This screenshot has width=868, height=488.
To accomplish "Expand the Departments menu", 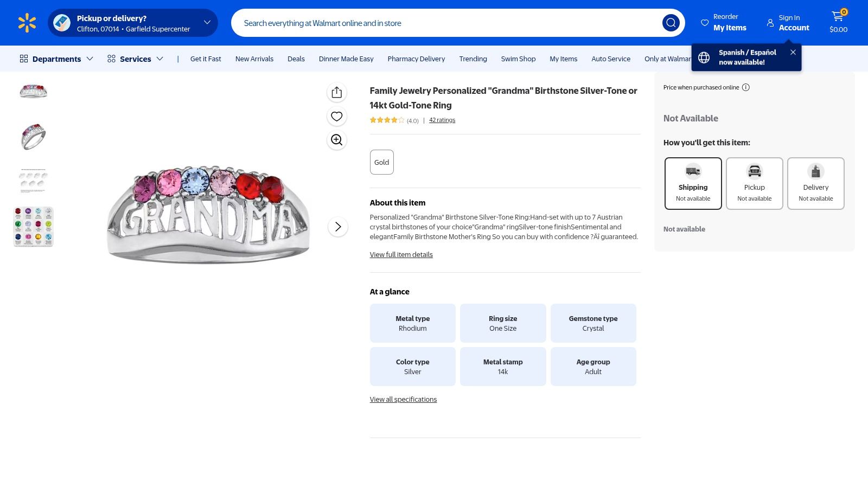I will (56, 59).
